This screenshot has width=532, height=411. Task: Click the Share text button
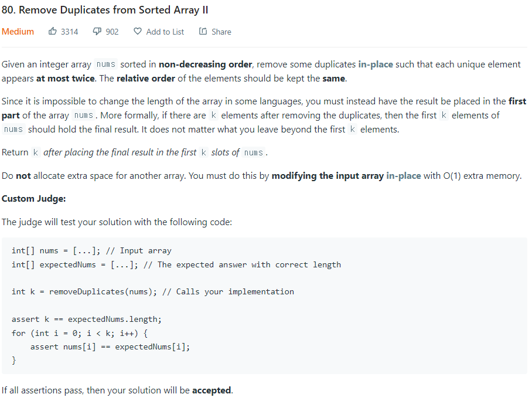(x=221, y=32)
